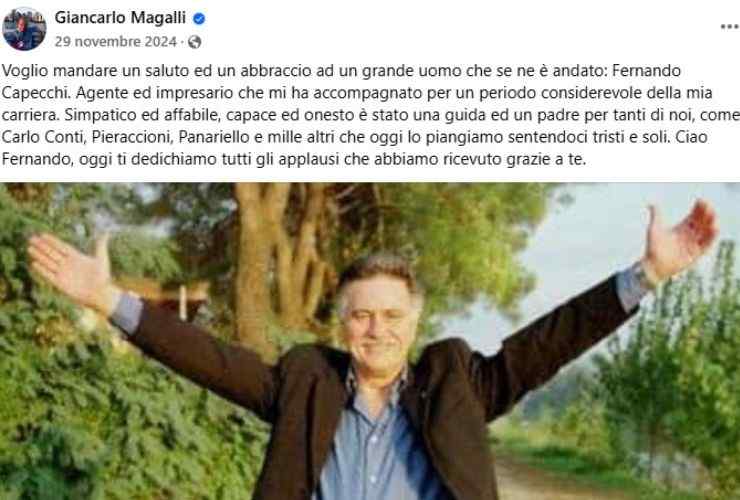Click the raised hand at photo's left

tap(71, 269)
